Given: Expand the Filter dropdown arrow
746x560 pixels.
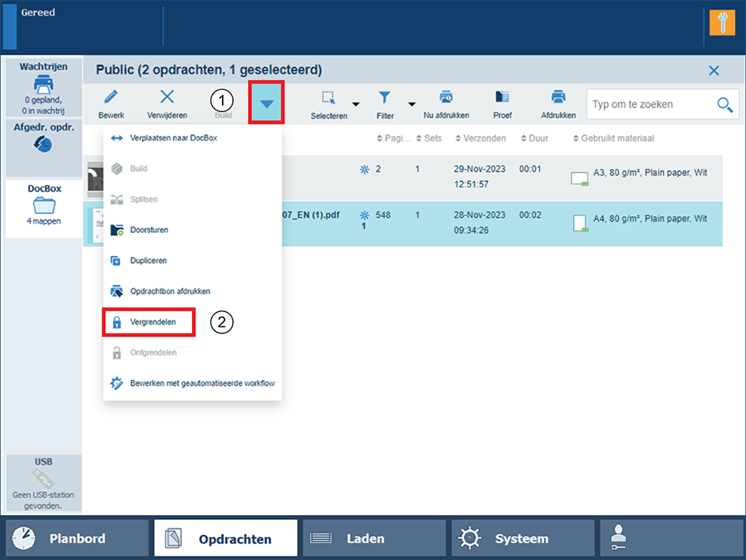Looking at the screenshot, I should 412,104.
